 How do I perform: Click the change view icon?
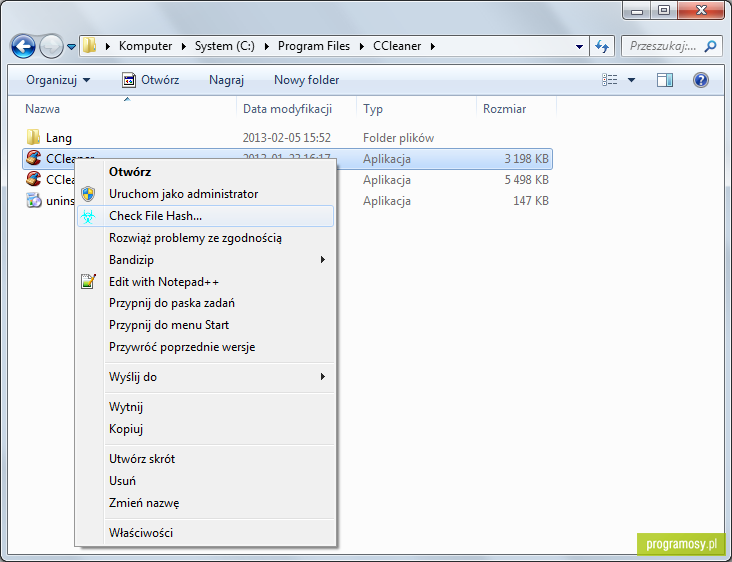click(x=610, y=80)
